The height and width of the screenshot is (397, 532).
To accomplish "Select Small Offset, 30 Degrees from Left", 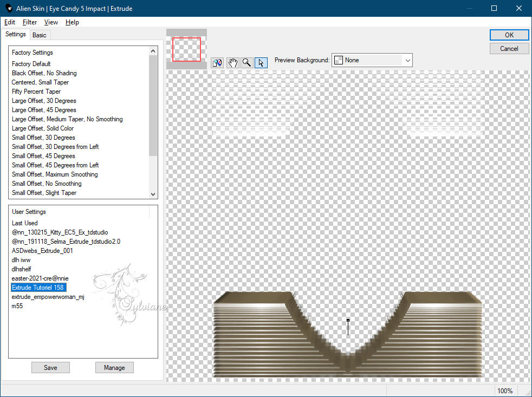I will 55,147.
